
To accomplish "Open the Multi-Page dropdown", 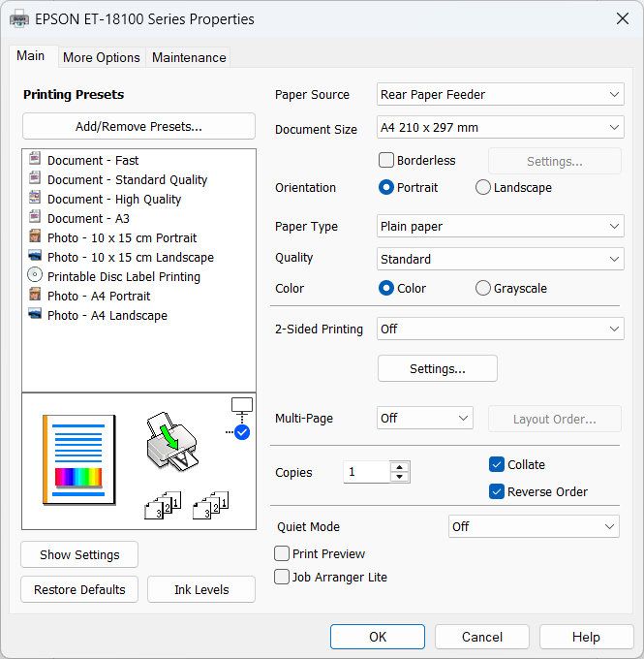I will [425, 418].
